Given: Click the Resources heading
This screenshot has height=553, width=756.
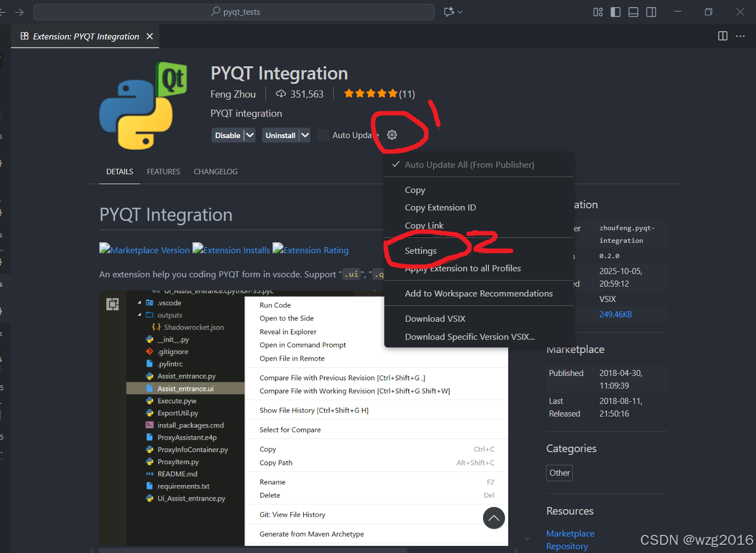Looking at the screenshot, I should (570, 511).
